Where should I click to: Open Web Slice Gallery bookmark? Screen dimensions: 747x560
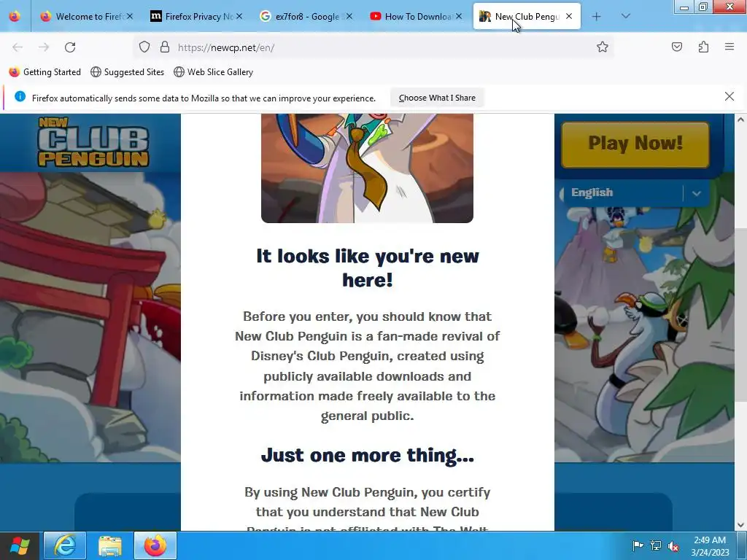click(x=214, y=72)
